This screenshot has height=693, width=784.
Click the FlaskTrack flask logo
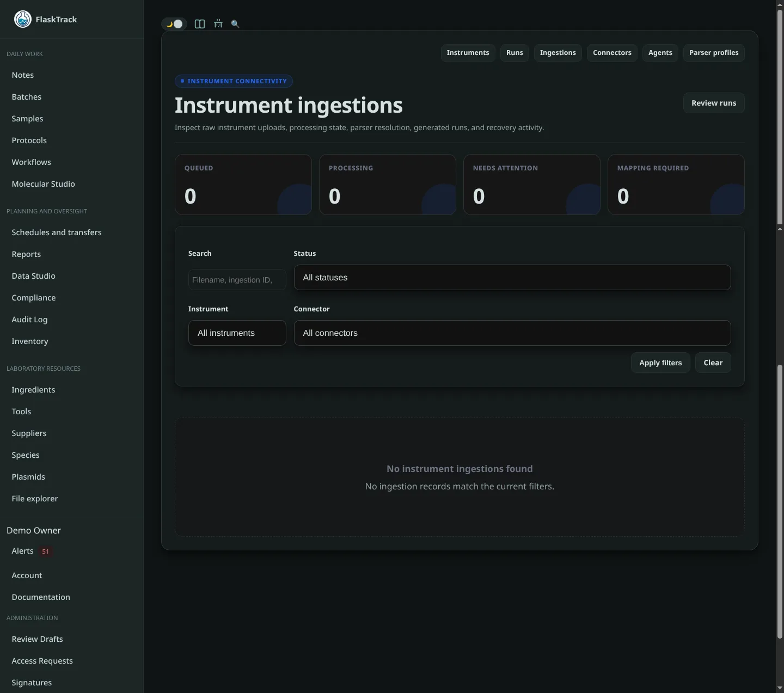click(23, 19)
